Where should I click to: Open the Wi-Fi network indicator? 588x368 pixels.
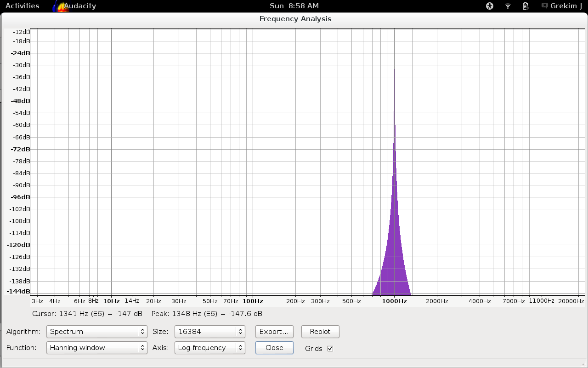(508, 6)
